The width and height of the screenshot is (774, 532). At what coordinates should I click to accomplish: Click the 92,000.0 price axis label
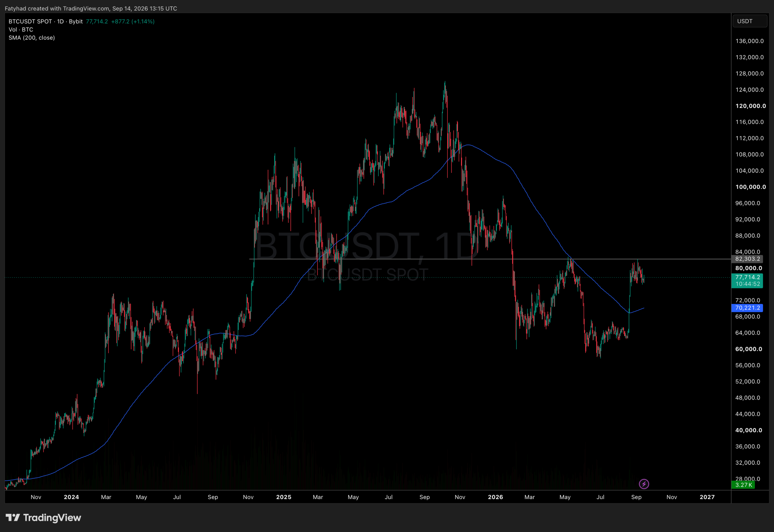(748, 219)
